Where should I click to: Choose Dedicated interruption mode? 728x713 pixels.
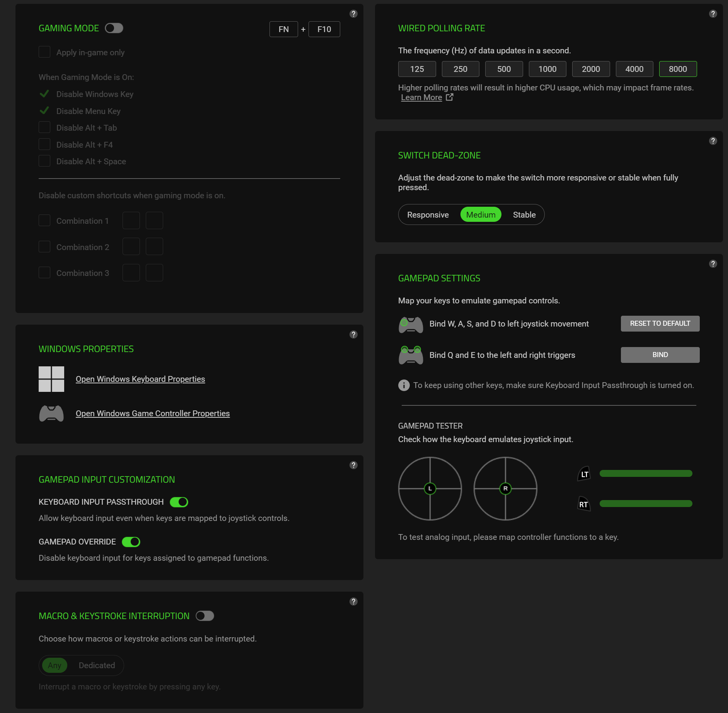(x=97, y=665)
